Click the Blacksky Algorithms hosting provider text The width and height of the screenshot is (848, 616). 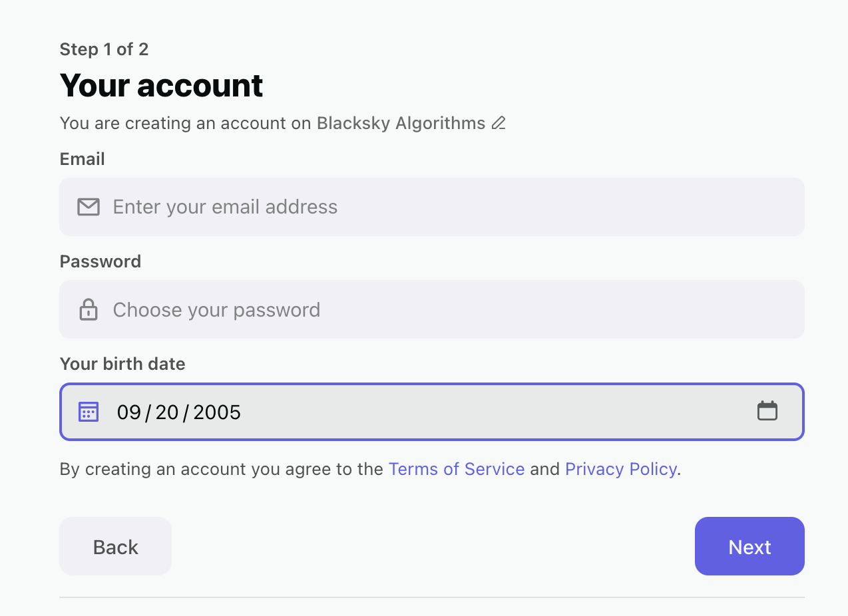(401, 123)
